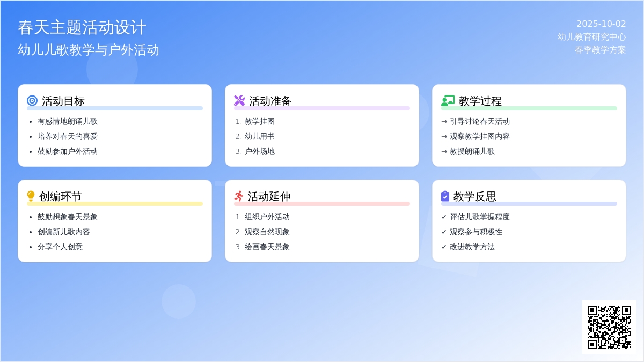This screenshot has width=644, height=362.
Task: Select the 活动目标 card heading
Action: point(63,101)
